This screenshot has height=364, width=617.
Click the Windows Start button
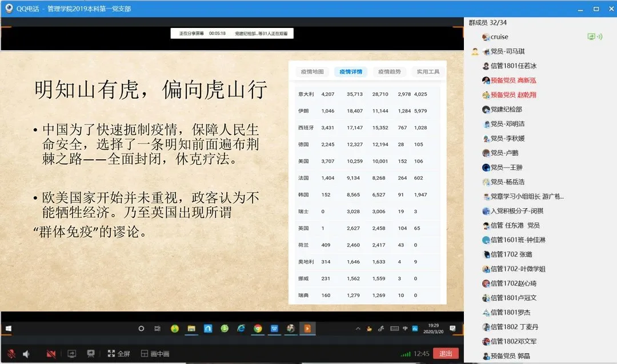(10, 329)
